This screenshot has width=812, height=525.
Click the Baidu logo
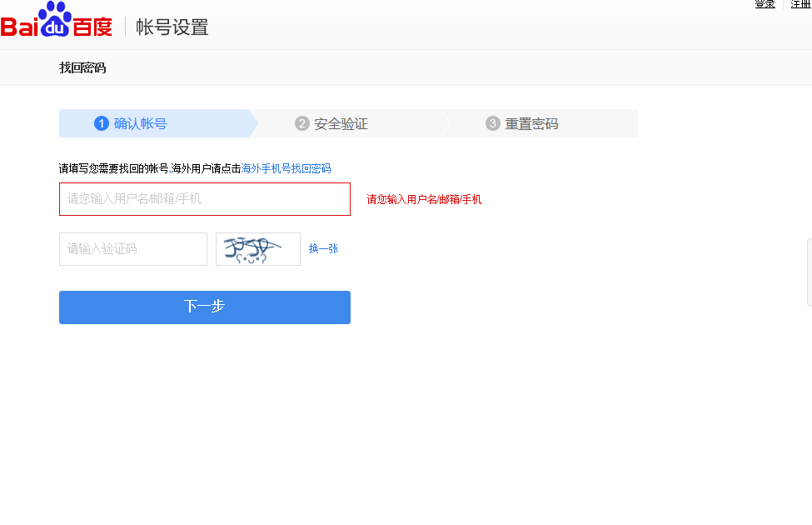coord(56,20)
